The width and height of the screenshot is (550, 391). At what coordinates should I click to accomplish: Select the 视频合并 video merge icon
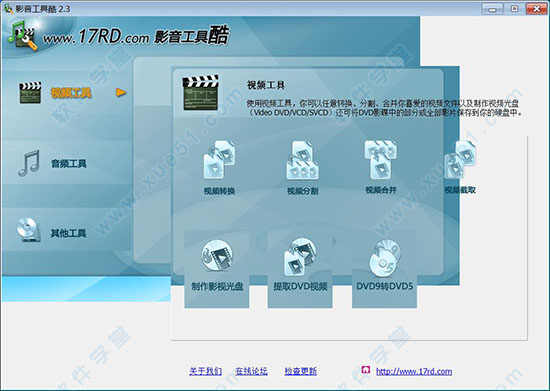pos(381,160)
